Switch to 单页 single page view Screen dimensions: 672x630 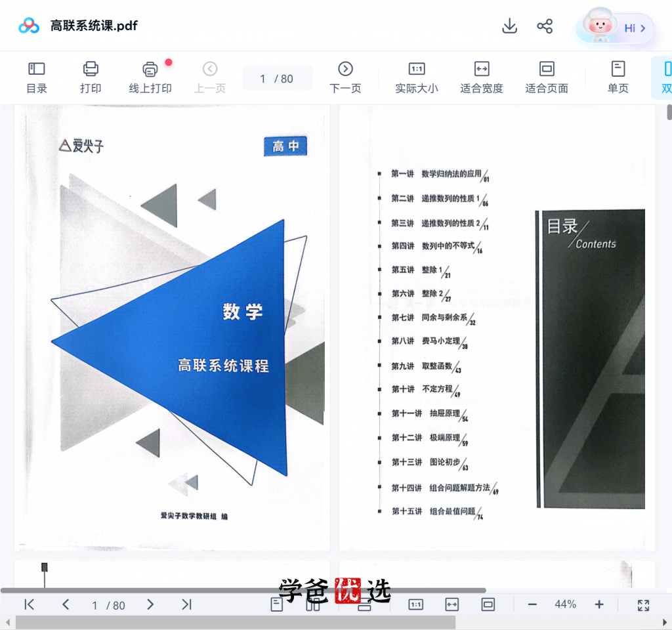(618, 77)
